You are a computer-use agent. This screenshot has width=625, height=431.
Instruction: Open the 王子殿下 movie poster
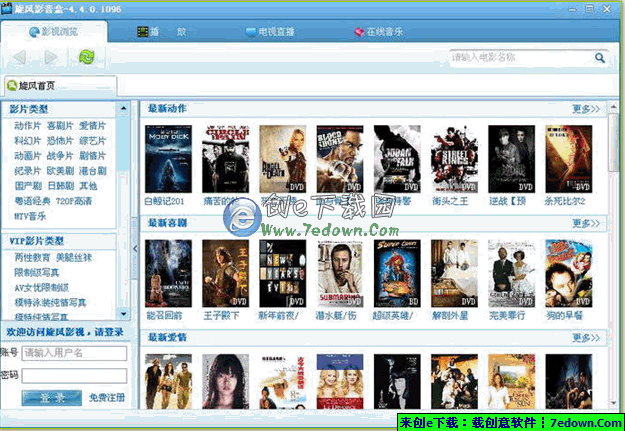[226, 274]
